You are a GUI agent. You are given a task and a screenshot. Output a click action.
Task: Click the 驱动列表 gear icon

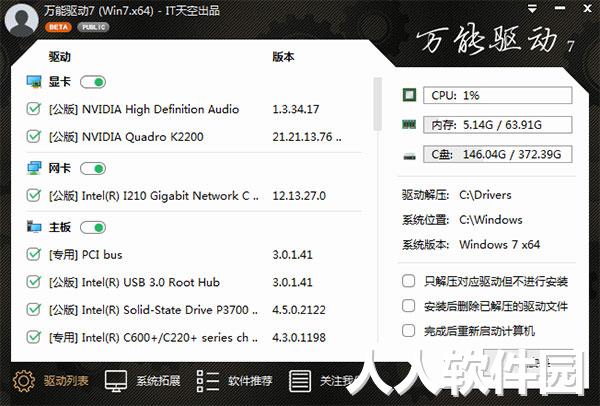coord(24,381)
